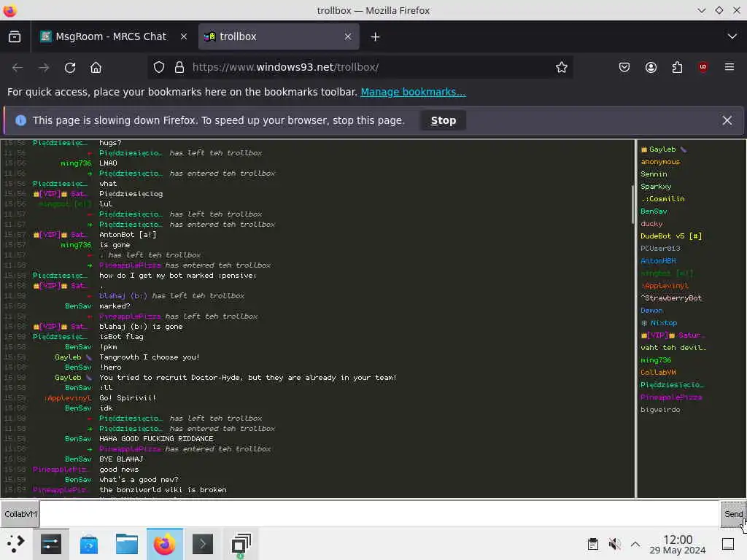
Task: Select user .:Cosmilin in the user list
Action: [x=662, y=199]
